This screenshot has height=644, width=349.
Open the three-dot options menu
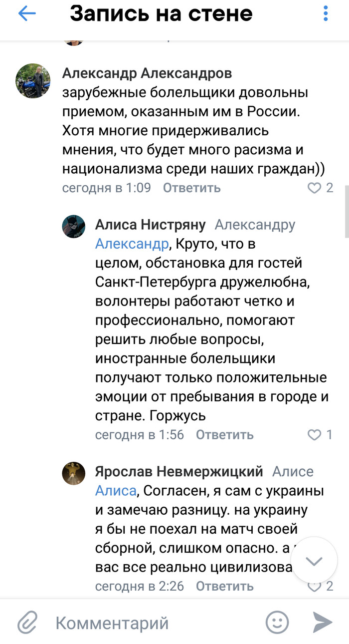(x=326, y=13)
